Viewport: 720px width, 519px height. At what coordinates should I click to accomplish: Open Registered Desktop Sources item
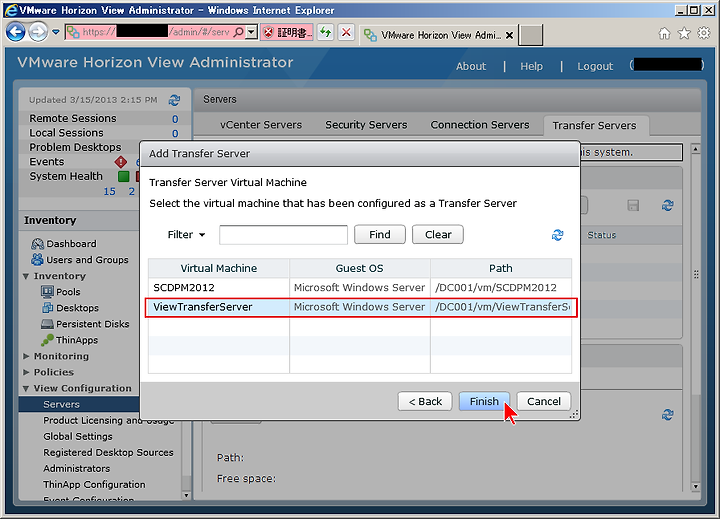[108, 452]
